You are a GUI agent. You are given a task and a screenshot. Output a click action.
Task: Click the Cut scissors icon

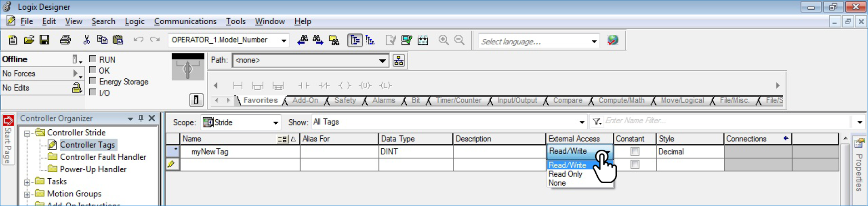(x=87, y=40)
